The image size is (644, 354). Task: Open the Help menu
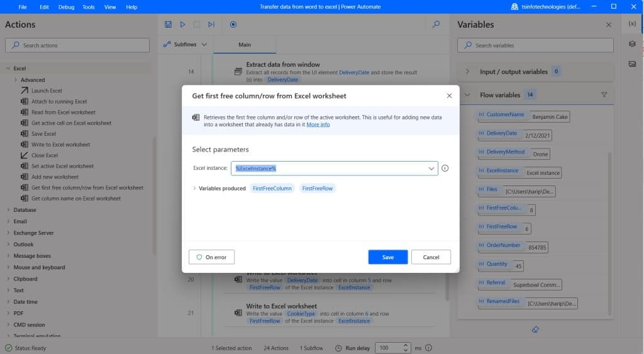click(x=131, y=7)
